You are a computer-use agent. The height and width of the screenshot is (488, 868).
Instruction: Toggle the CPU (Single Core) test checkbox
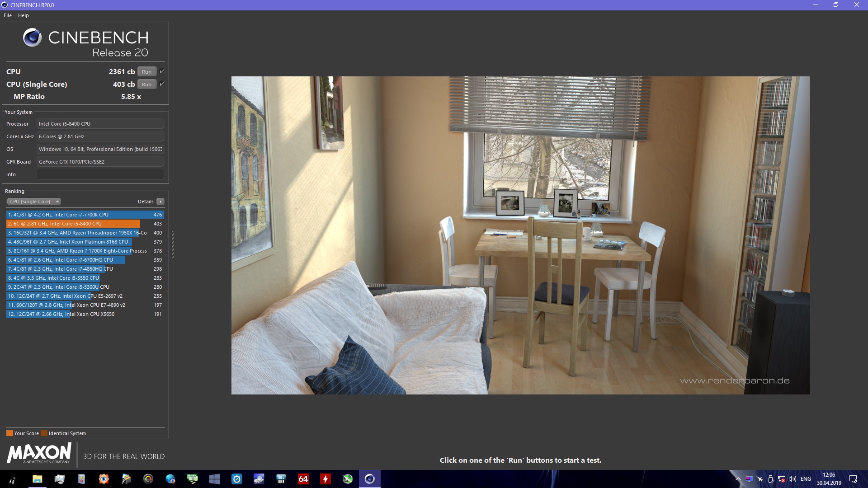click(x=162, y=84)
